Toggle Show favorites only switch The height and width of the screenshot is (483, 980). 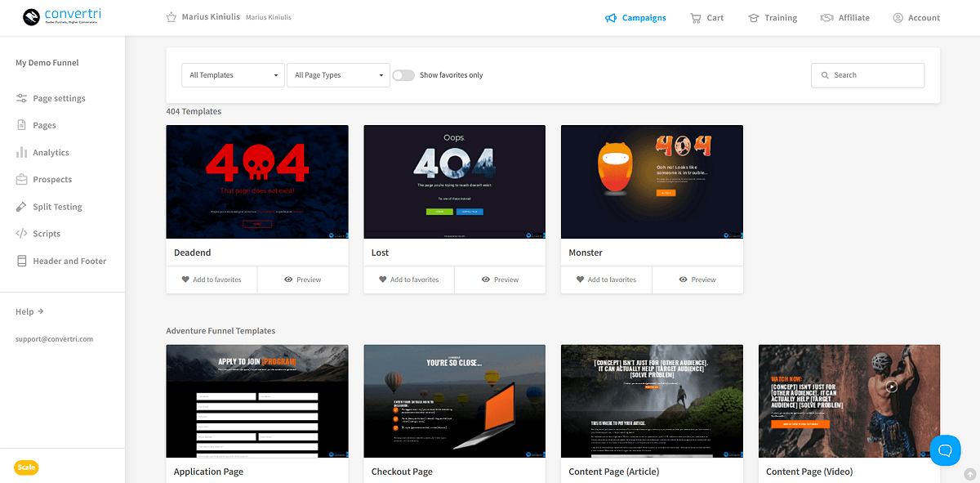pyautogui.click(x=403, y=75)
